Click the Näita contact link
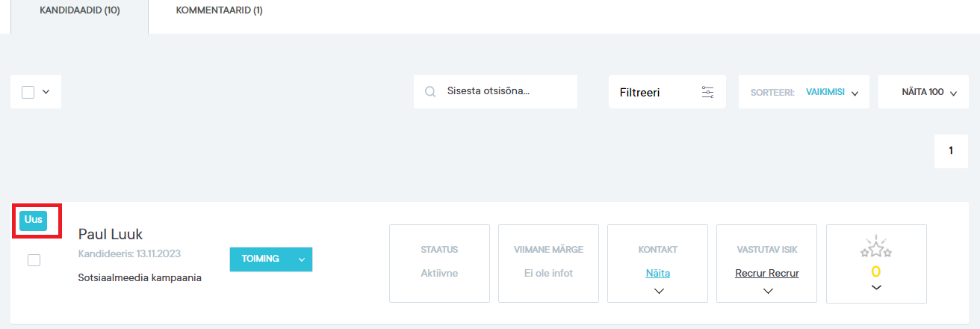The width and height of the screenshot is (980, 329). point(658,273)
